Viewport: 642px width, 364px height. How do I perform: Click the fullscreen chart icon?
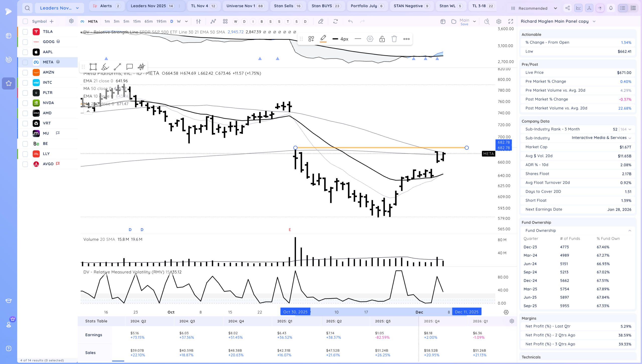(x=511, y=21)
